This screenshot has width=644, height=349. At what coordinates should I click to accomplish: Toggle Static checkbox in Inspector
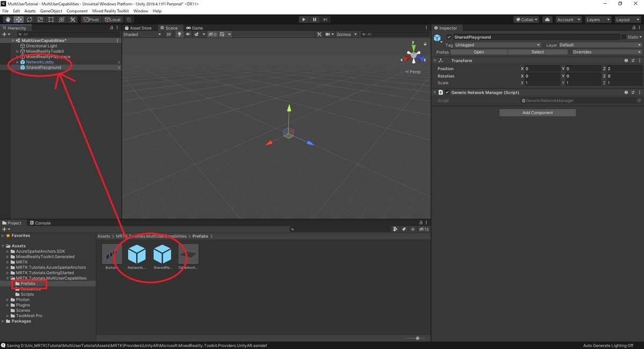point(624,37)
